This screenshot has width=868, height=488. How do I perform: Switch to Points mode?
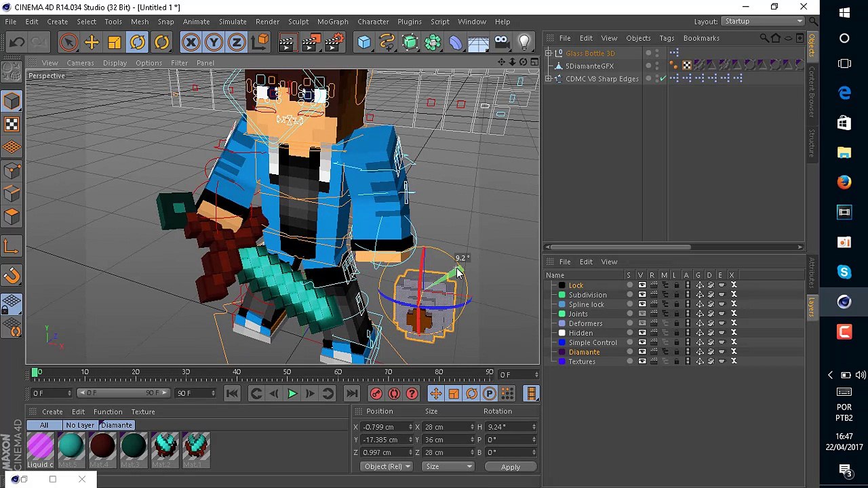coord(12,171)
